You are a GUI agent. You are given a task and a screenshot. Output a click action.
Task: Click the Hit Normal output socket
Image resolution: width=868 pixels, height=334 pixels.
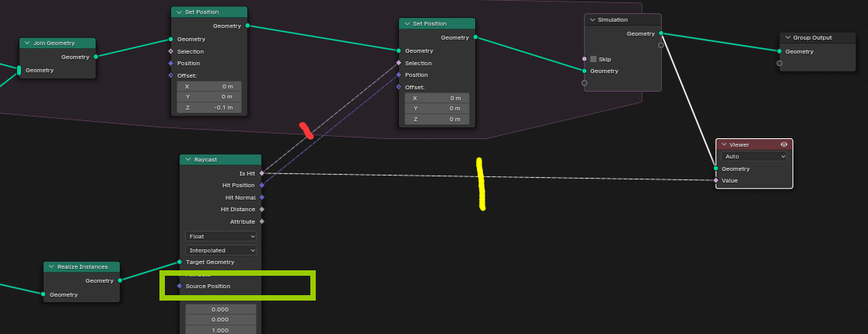(261, 197)
